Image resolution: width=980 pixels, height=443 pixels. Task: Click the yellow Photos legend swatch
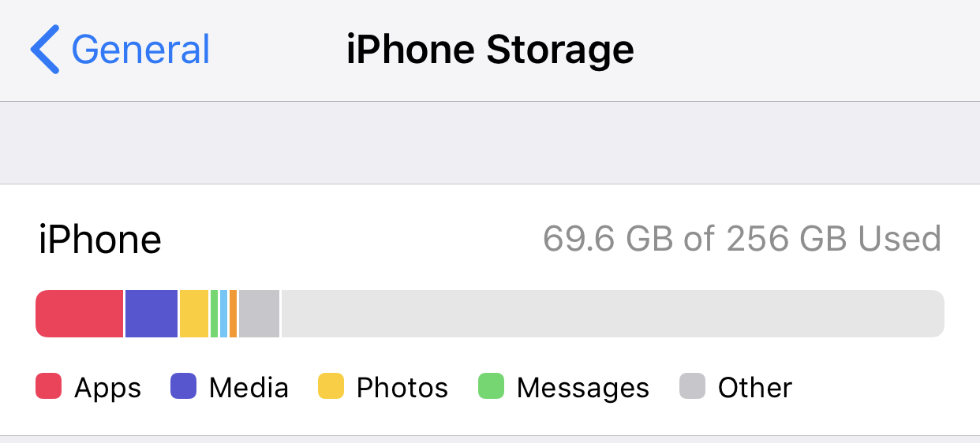point(331,386)
